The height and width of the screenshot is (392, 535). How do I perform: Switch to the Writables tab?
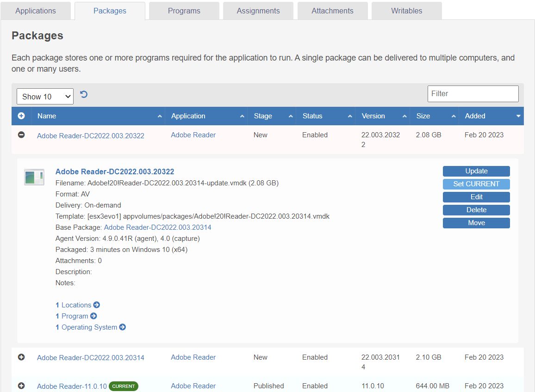tap(406, 10)
